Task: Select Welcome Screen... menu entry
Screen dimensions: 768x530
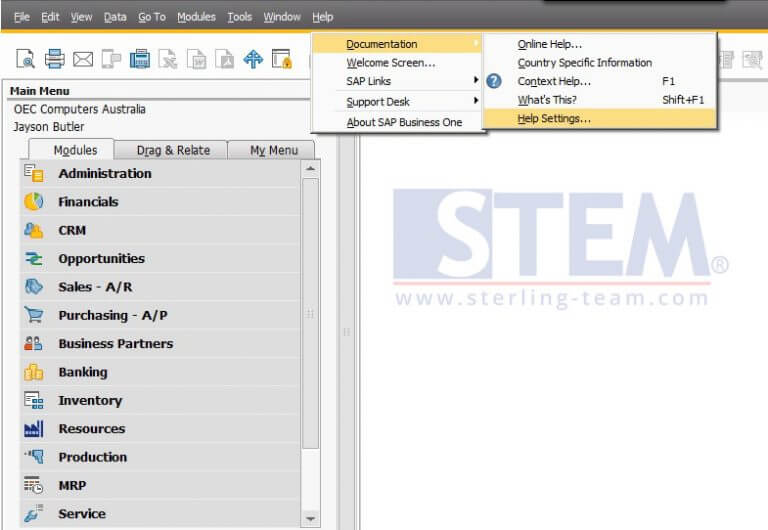Action: point(397,63)
